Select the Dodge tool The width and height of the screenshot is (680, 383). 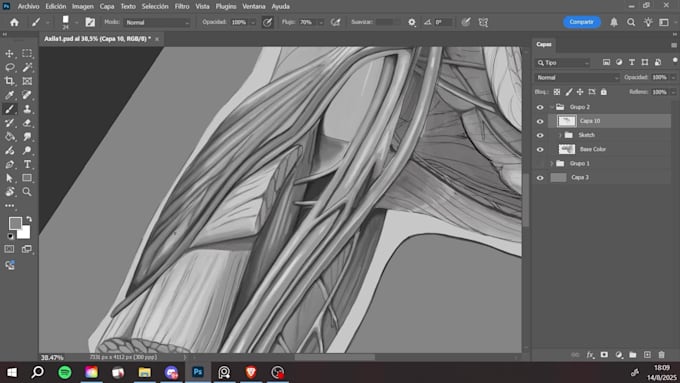click(x=27, y=151)
